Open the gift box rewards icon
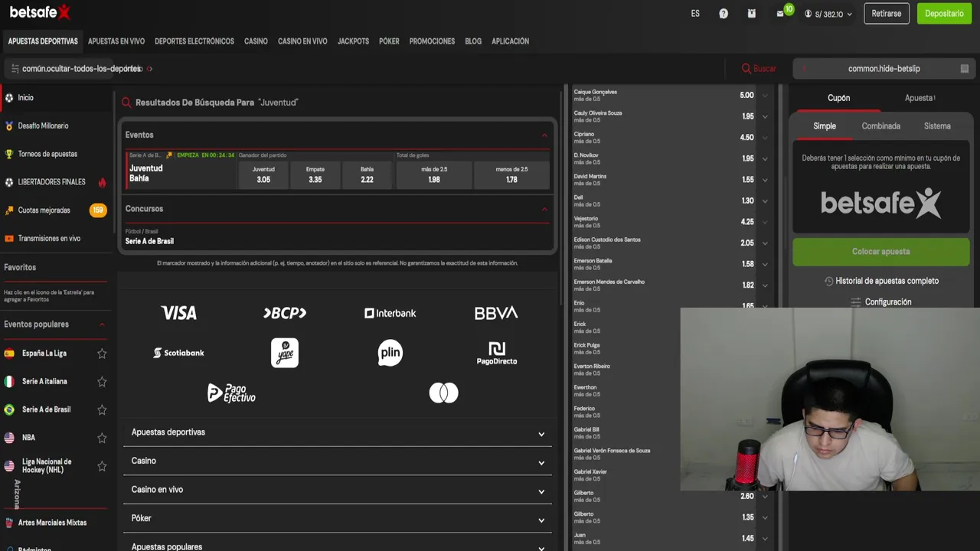Image resolution: width=980 pixels, height=551 pixels. (x=752, y=14)
